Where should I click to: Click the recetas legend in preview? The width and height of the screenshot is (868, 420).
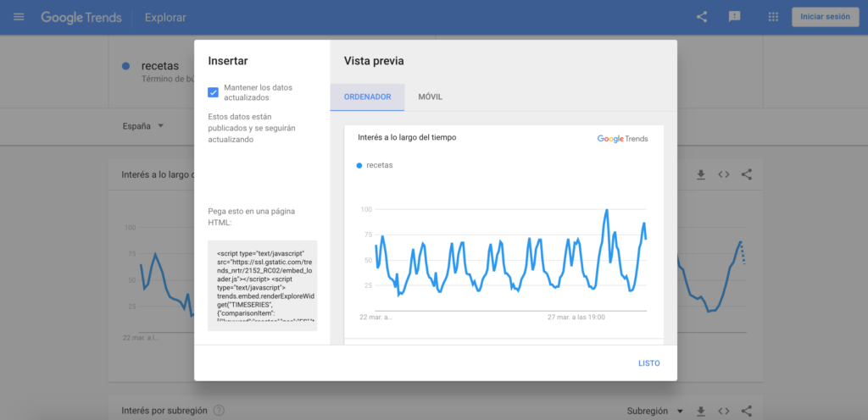click(x=375, y=165)
